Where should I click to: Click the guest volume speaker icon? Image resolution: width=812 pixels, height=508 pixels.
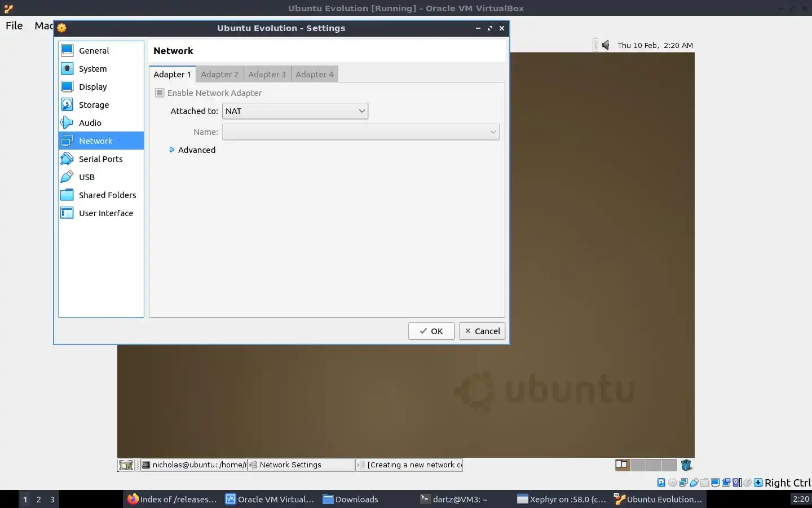(x=606, y=45)
